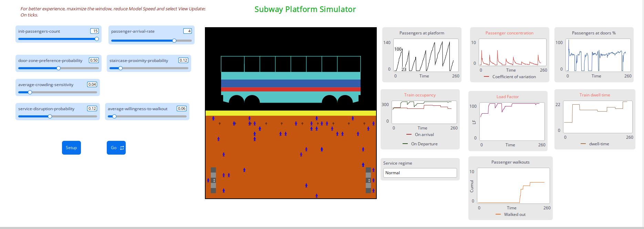The image size is (644, 229).
Task: Adjust the passenger-arrival-rate slider handle
Action: coord(174,41)
